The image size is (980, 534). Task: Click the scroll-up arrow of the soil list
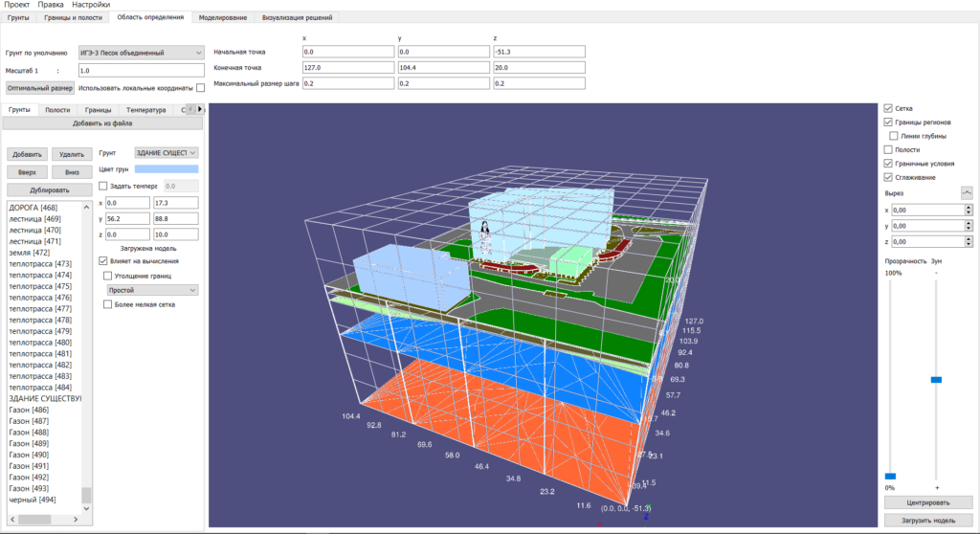click(87, 206)
